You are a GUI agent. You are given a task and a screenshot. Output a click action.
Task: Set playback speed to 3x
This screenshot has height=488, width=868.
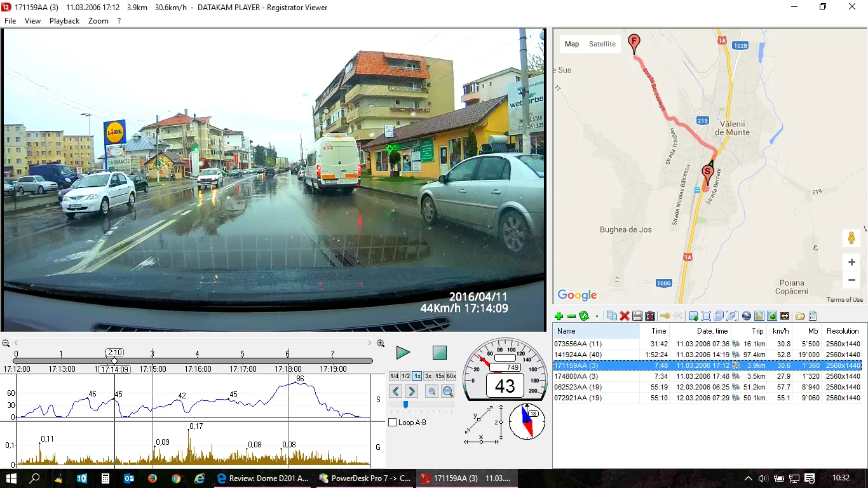click(428, 376)
